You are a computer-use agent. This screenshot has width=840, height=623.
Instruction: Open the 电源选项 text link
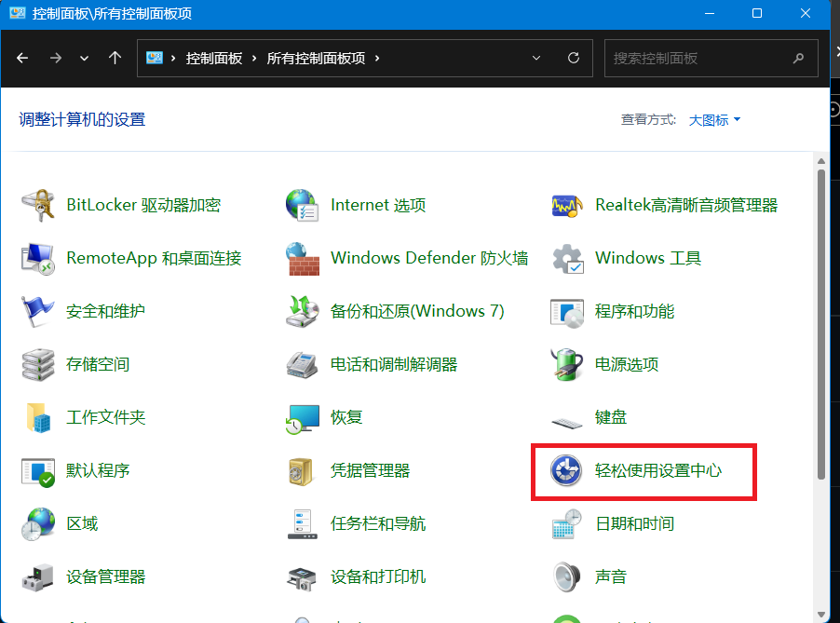(626, 364)
